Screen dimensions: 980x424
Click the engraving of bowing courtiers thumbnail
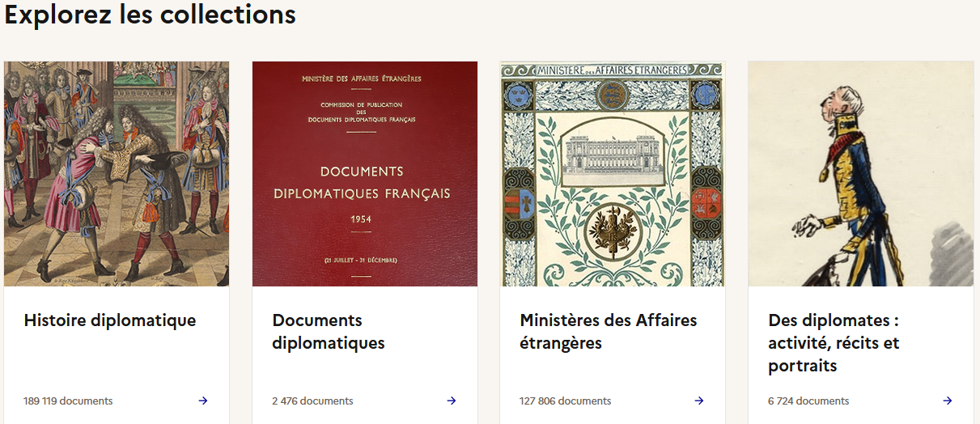[x=117, y=174]
